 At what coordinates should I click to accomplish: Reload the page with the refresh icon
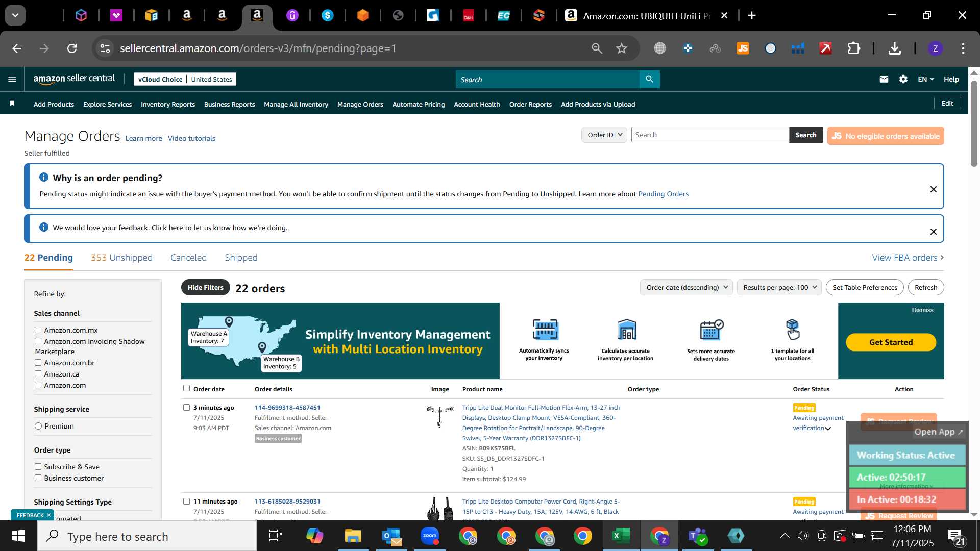[72, 48]
